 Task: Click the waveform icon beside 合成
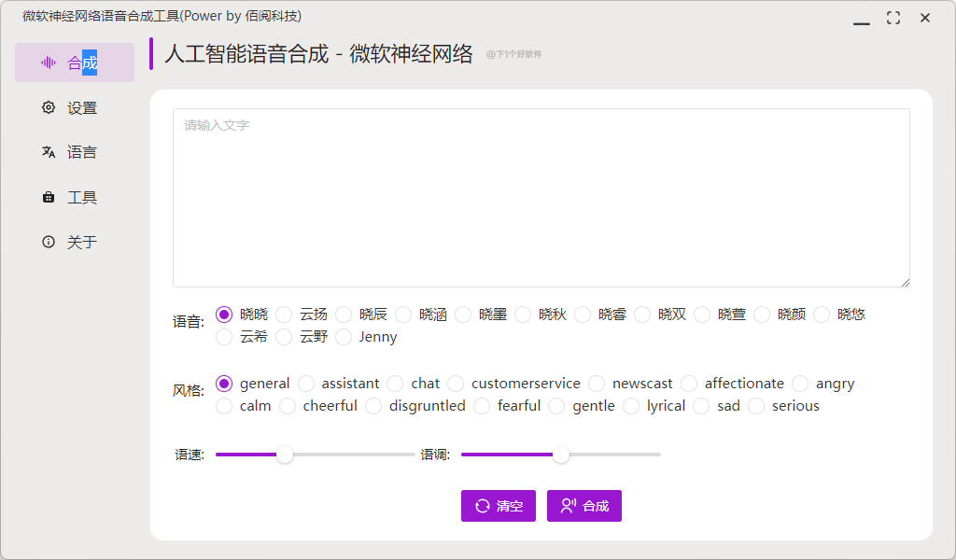(49, 63)
